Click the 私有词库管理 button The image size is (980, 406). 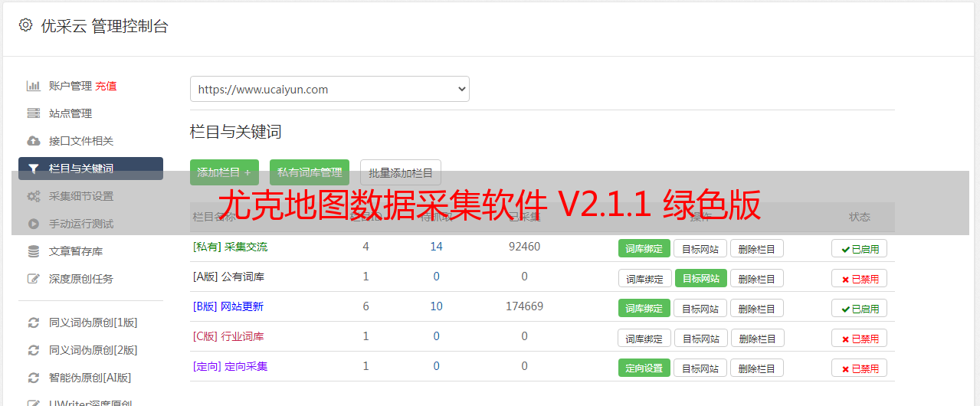click(x=310, y=172)
